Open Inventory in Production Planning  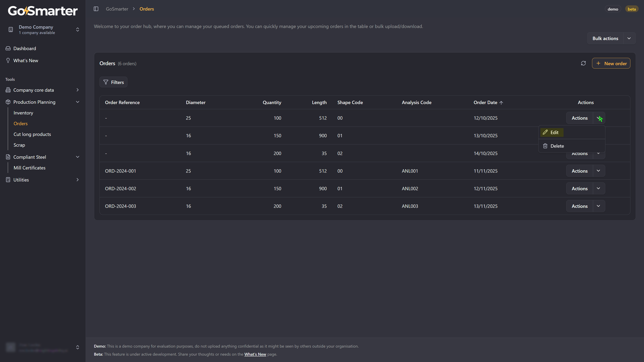[x=23, y=113]
